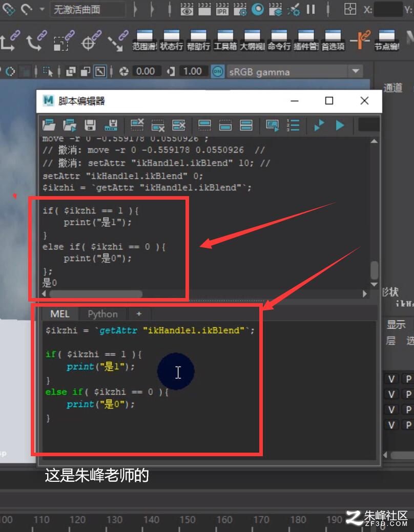The width and height of the screenshot is (414, 532).
Task: Toggle first layer V visibility box
Action: pos(391,379)
